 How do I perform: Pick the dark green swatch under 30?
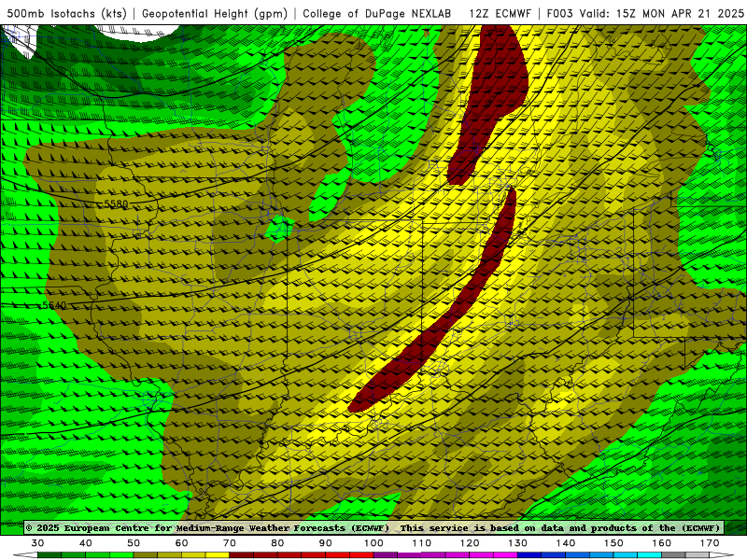pyautogui.click(x=49, y=555)
